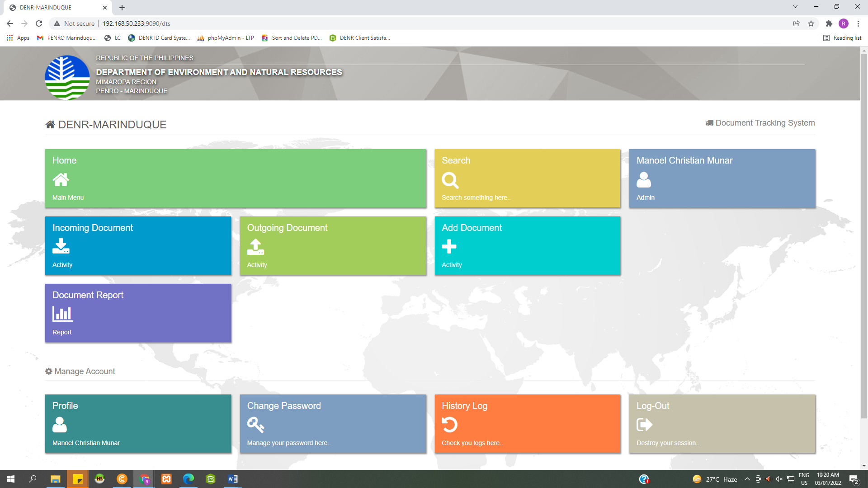
Task: Open the Chrome three-dot menu
Action: (x=858, y=23)
